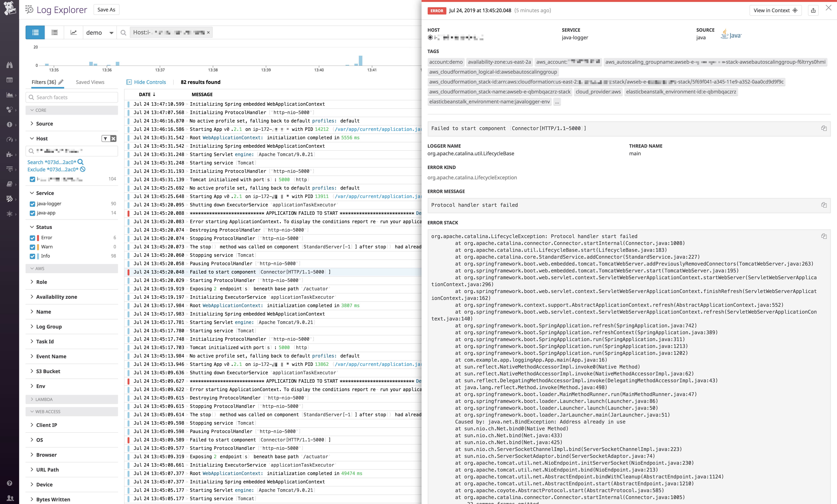
Task: Disable the Error status filter
Action: 32,238
